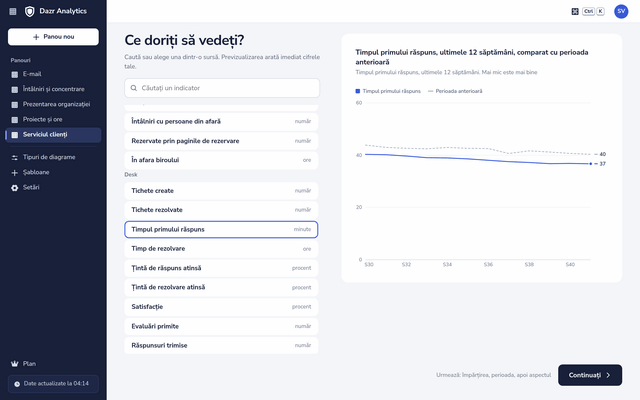The image size is (640, 400).
Task: Select Timp de rezolvare indicator
Action: click(221, 249)
